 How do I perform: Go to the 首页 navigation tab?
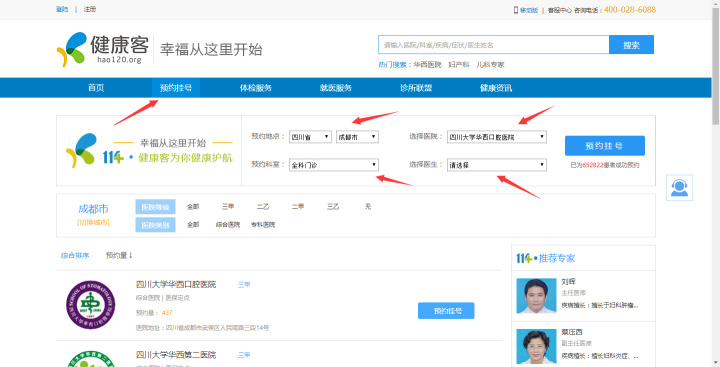pos(96,88)
